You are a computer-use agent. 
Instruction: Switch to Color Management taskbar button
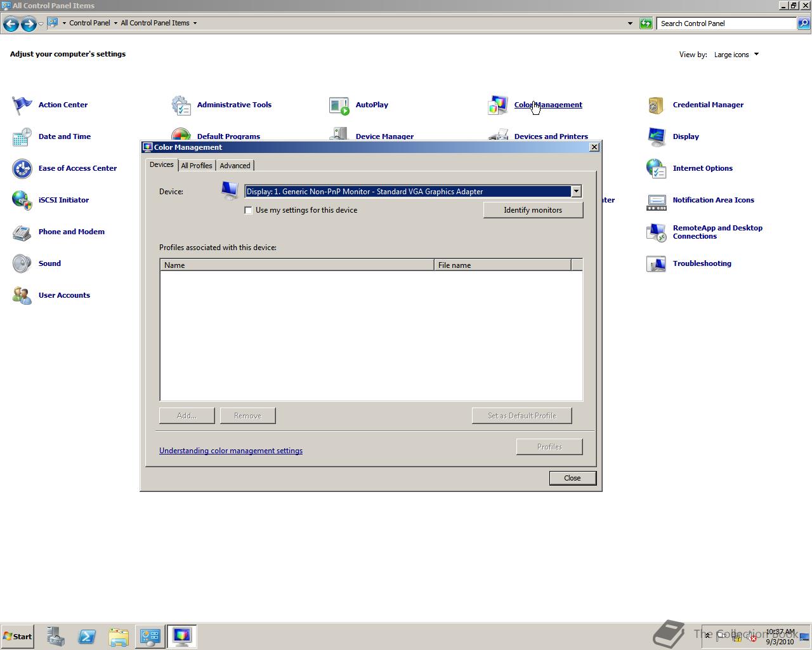tap(182, 636)
